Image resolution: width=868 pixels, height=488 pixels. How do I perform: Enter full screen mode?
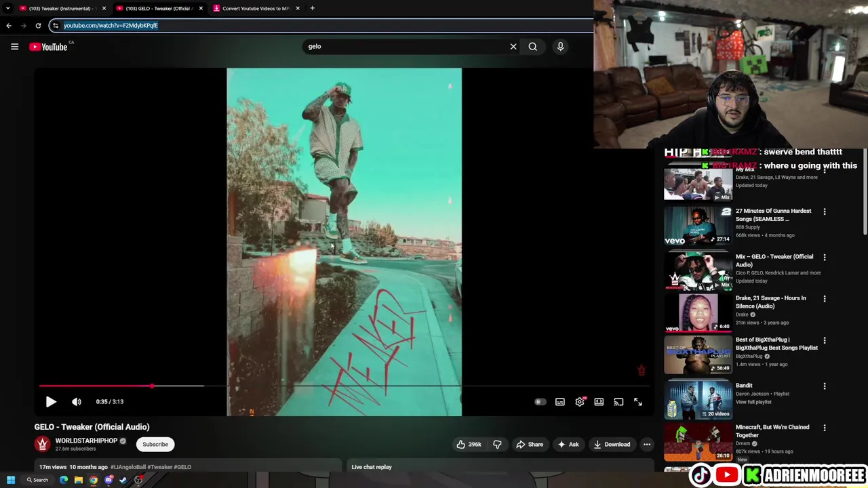click(638, 402)
